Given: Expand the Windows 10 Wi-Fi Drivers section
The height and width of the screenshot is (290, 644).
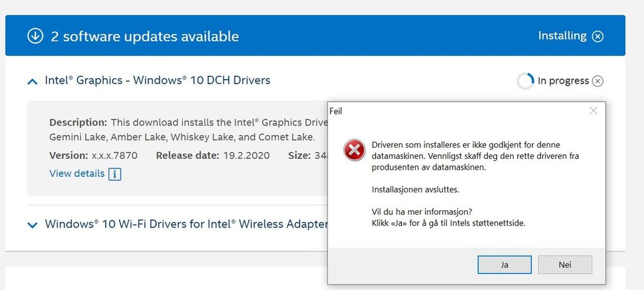Looking at the screenshot, I should 32,225.
